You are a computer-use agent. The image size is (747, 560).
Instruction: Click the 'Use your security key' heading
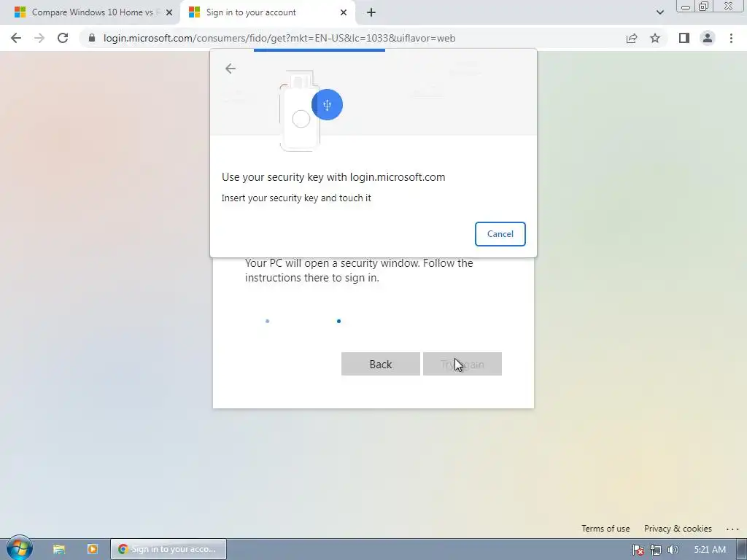[333, 177]
